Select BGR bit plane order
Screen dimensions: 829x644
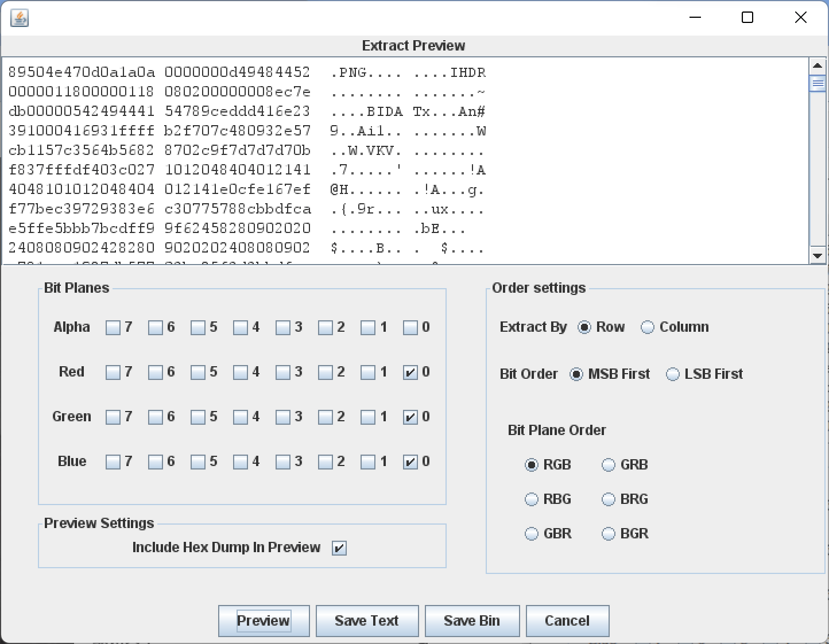[x=608, y=534]
